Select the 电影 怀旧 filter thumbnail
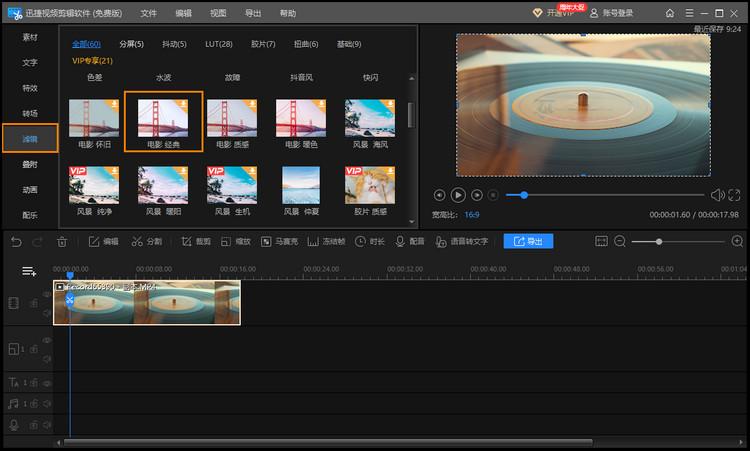750x451 pixels. click(94, 118)
